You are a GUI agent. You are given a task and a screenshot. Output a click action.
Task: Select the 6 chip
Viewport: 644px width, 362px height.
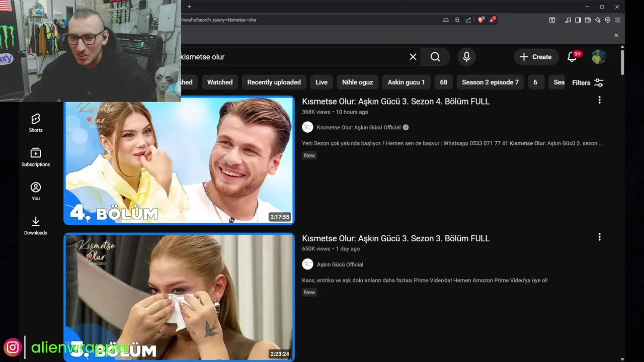tap(535, 82)
